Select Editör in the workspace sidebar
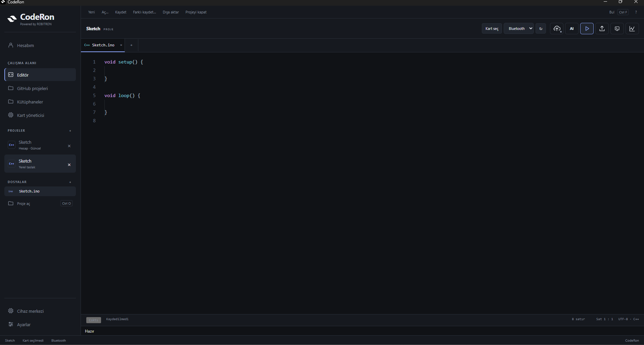This screenshot has height=345, width=644. tap(40, 75)
